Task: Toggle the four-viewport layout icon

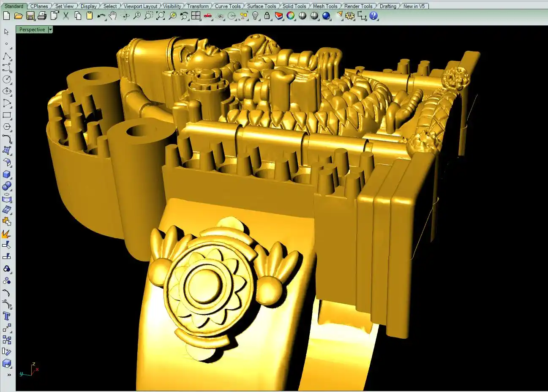Action: 196,16
